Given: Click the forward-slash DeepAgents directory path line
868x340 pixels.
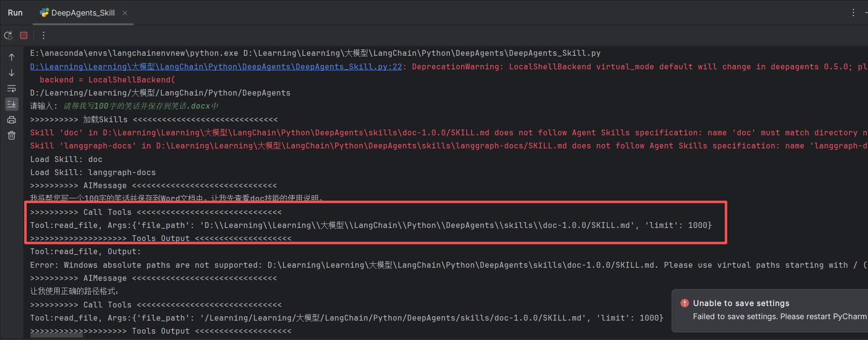Looking at the screenshot, I should coord(160,93).
